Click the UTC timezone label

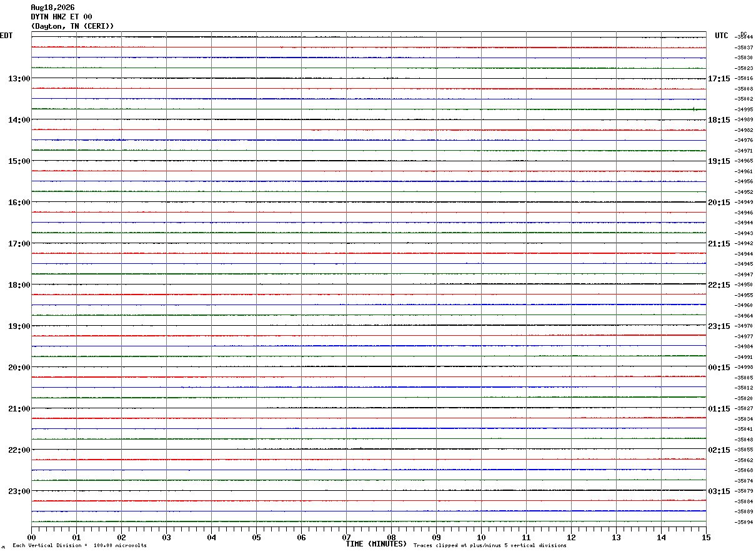(722, 36)
